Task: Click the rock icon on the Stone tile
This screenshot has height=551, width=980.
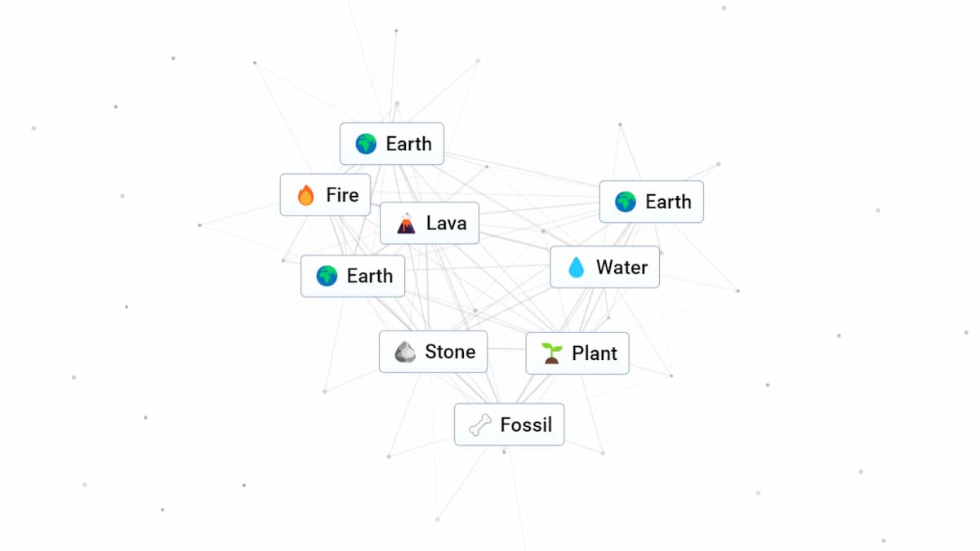Action: tap(405, 352)
